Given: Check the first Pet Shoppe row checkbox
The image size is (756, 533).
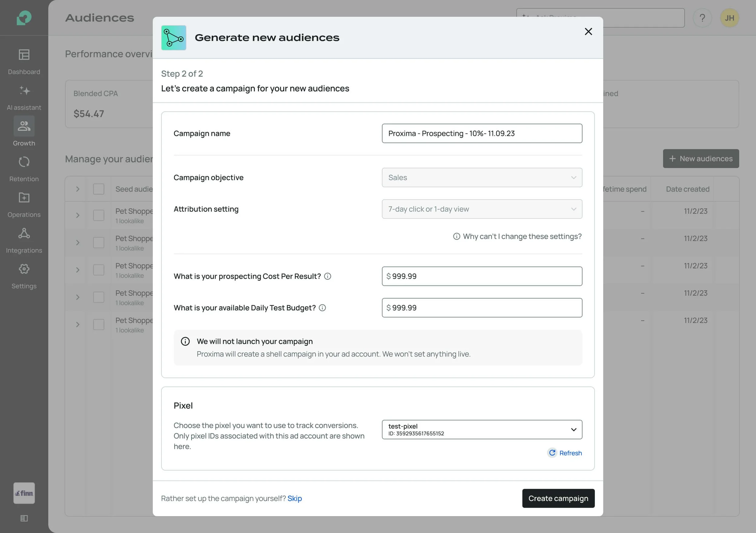Looking at the screenshot, I should pyautogui.click(x=99, y=215).
